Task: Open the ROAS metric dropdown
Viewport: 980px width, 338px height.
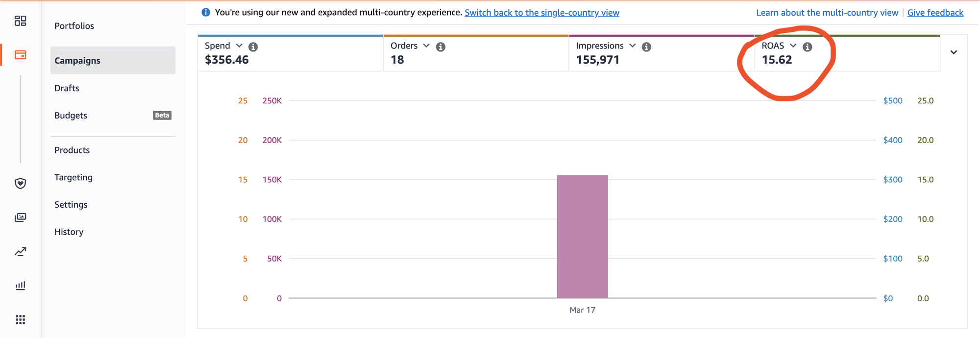Action: tap(793, 46)
